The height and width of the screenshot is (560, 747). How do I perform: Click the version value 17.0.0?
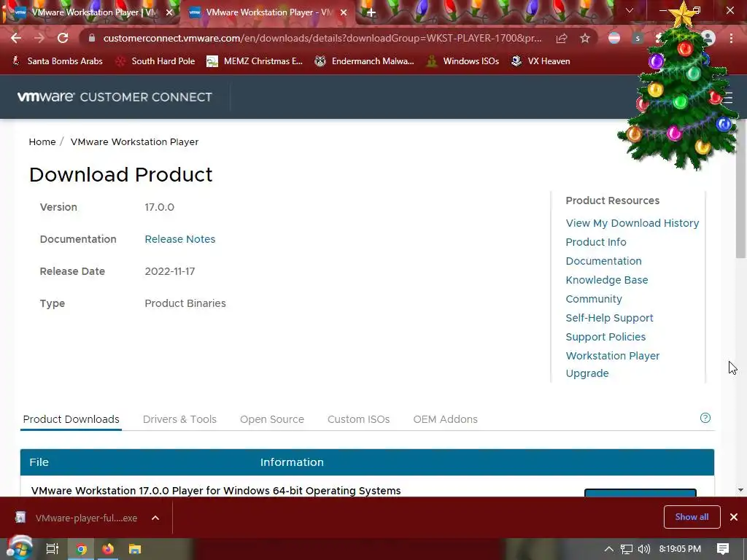(159, 208)
